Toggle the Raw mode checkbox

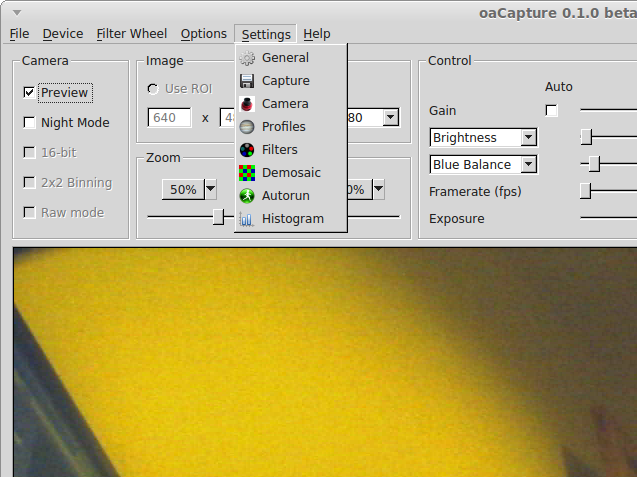[x=29, y=212]
